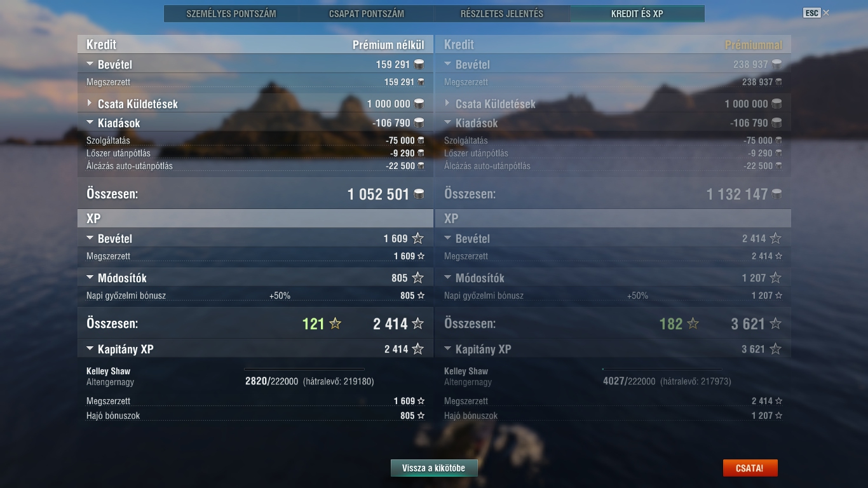Click the star icon beside premium 182 free XP
868x488 pixels.
click(693, 323)
